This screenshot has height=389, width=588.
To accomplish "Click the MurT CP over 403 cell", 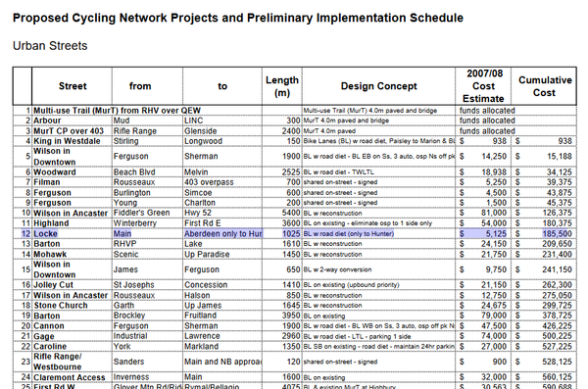I will 72,131.
